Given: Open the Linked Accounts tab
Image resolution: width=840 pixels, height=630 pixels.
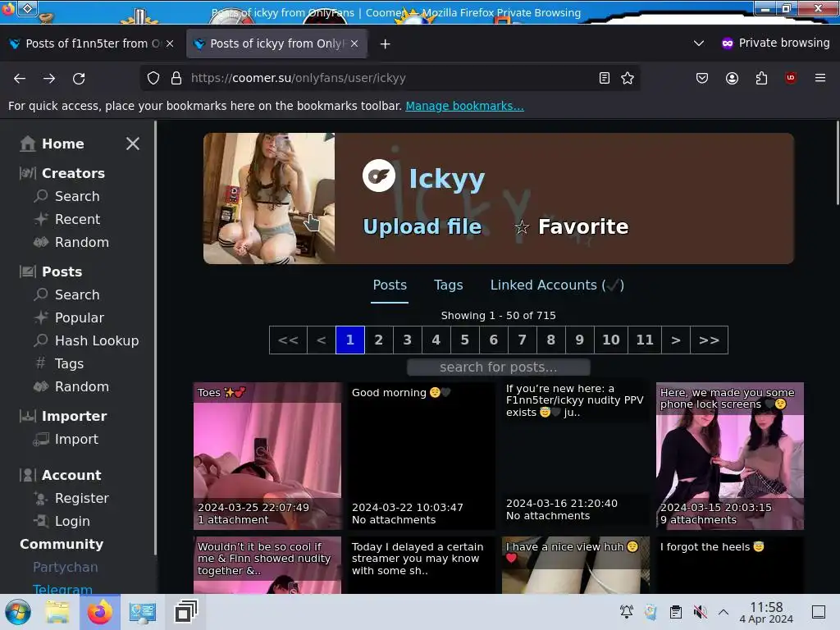Looking at the screenshot, I should 557,285.
